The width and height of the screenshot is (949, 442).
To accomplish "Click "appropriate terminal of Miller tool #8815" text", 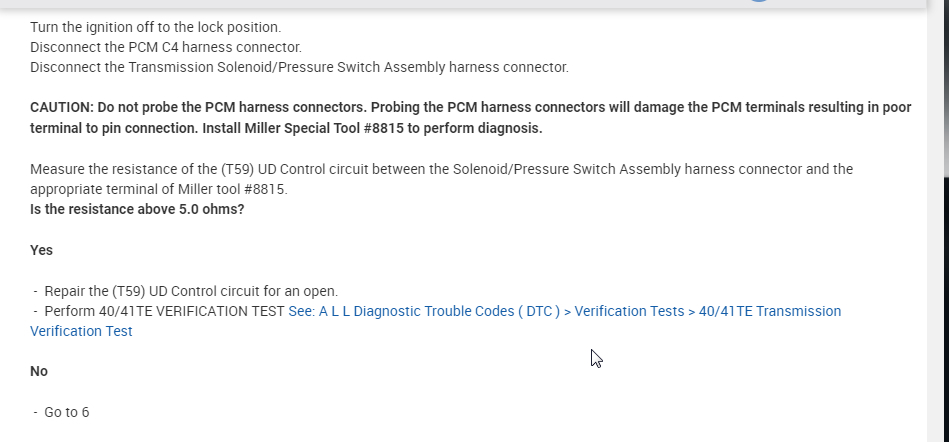I will click(x=158, y=189).
